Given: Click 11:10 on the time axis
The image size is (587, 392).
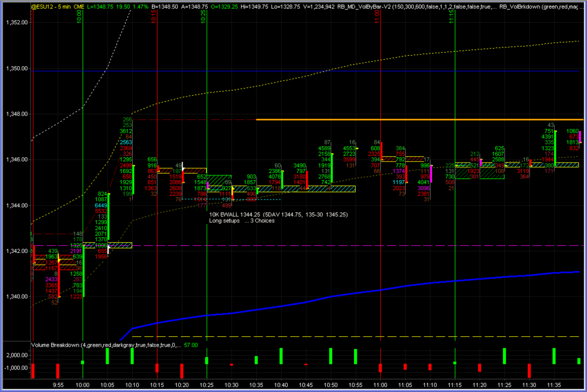Looking at the screenshot, I should tap(430, 385).
